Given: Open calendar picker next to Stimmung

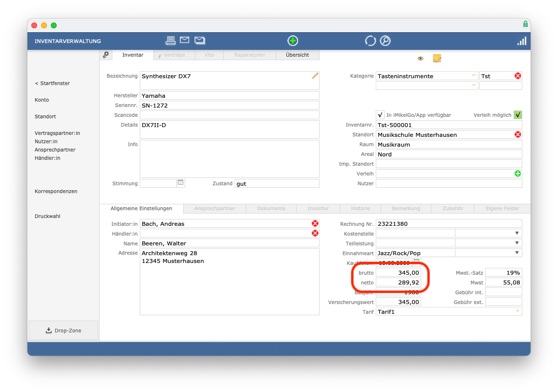Looking at the screenshot, I should pos(181,183).
